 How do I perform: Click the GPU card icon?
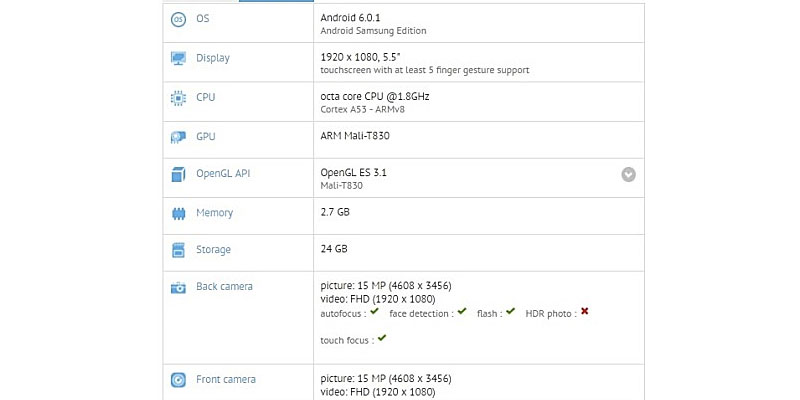pos(178,137)
